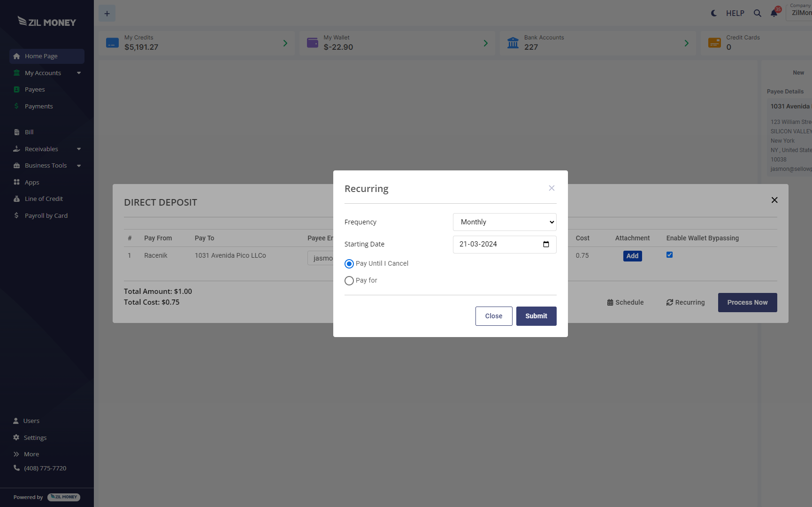The height and width of the screenshot is (507, 812).
Task: Click the Payroll by Card dollar icon
Action: click(16, 215)
